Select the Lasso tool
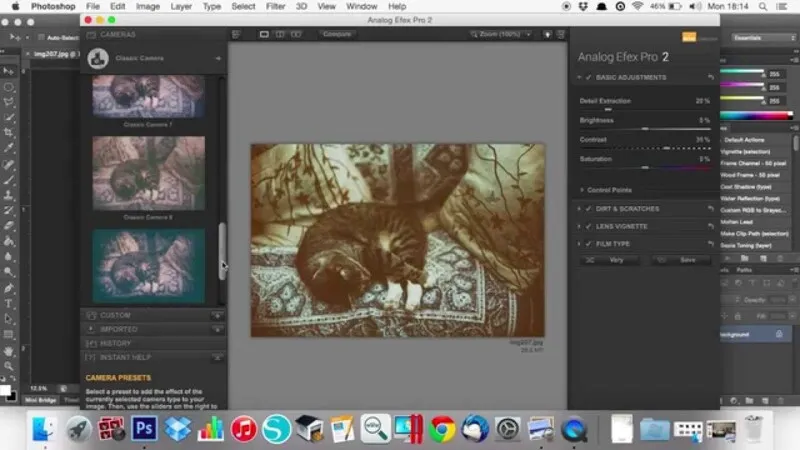 click(x=9, y=102)
